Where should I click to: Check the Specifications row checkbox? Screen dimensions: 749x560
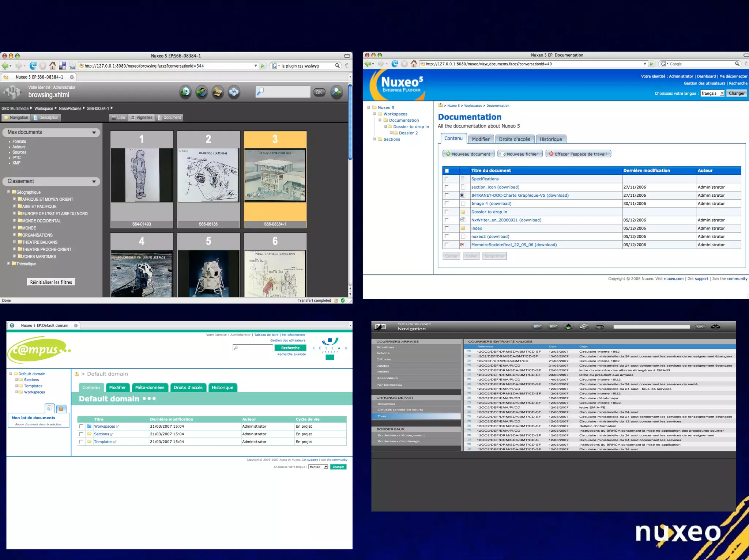(447, 179)
